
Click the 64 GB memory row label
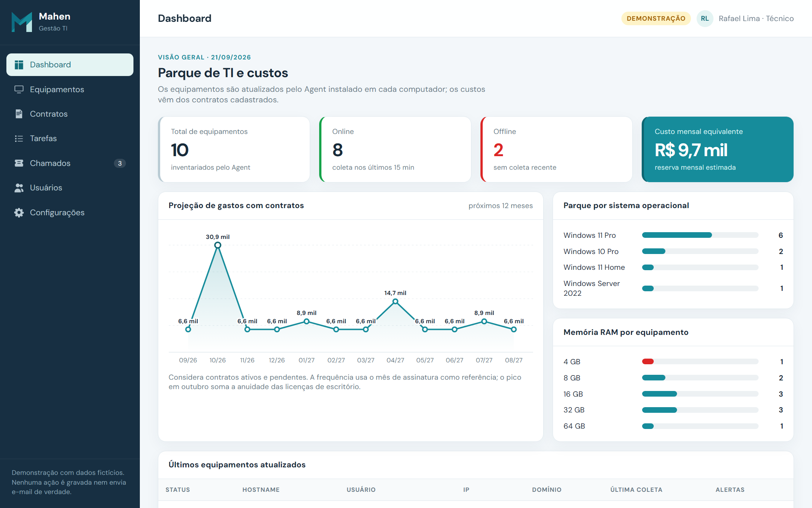point(574,426)
